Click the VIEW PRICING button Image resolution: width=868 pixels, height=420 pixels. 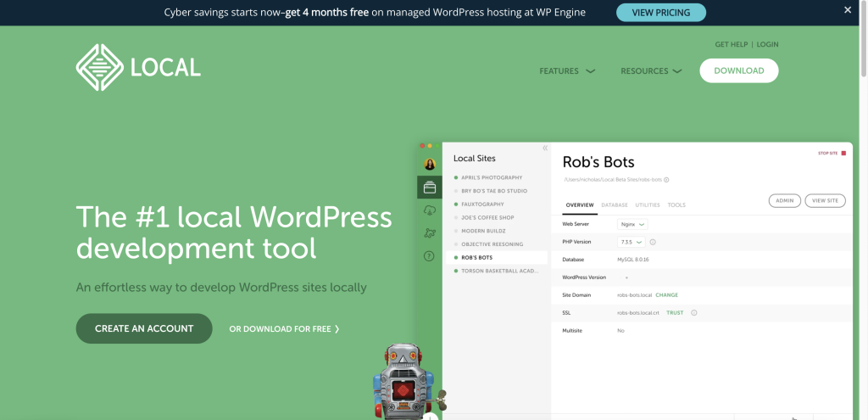[x=661, y=12]
